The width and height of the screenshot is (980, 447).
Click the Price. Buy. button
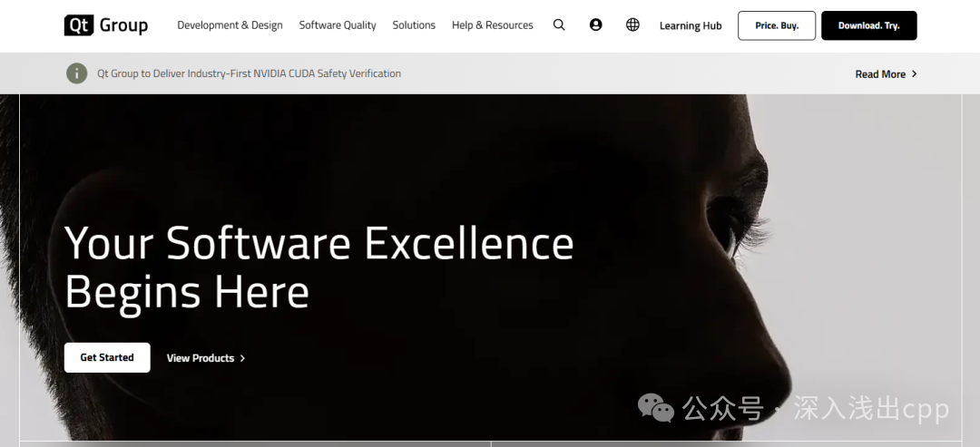click(x=777, y=25)
